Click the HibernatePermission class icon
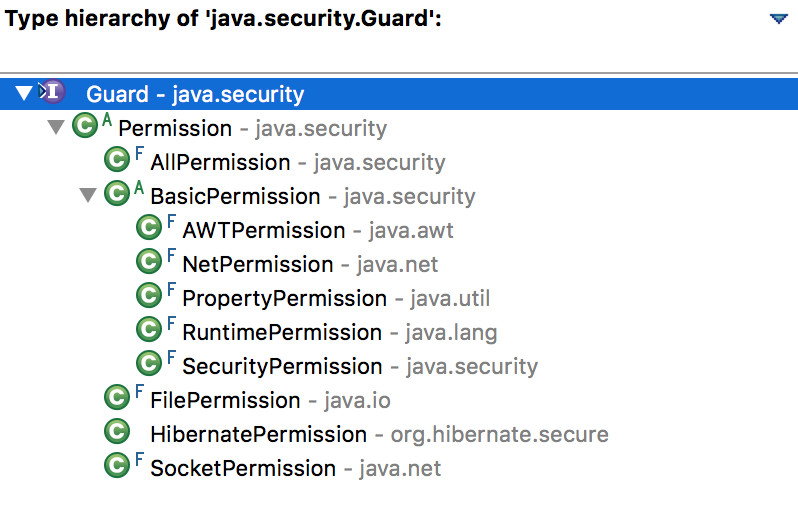 117,433
